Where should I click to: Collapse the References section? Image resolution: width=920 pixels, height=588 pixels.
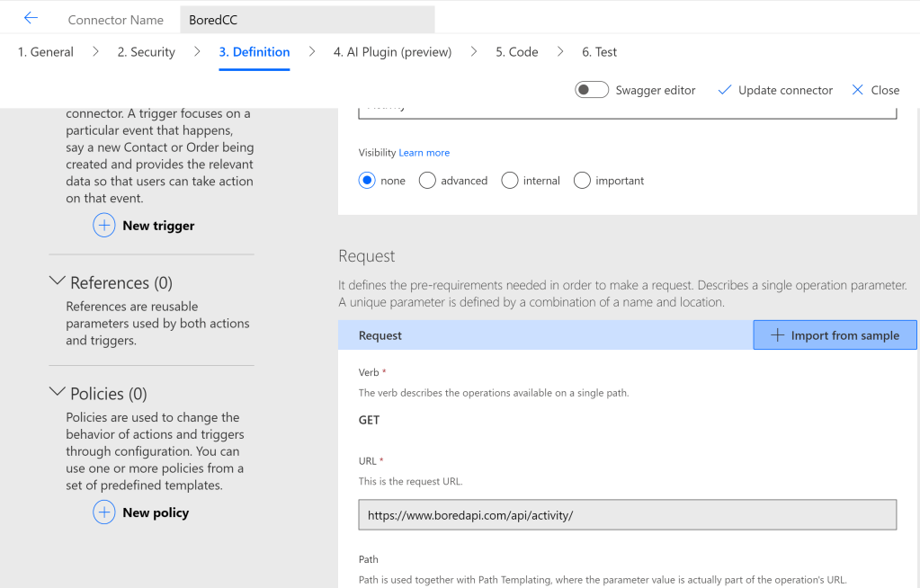(58, 282)
